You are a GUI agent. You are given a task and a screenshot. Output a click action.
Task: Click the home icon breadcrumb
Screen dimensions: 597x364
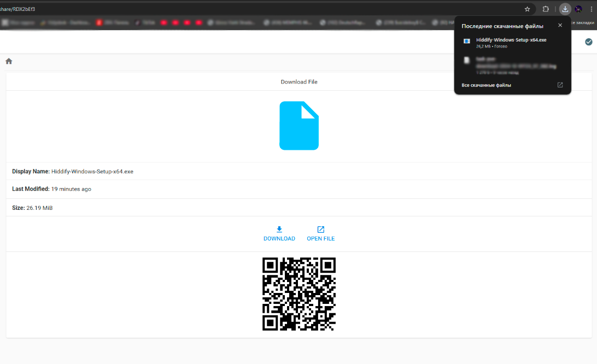(x=9, y=61)
